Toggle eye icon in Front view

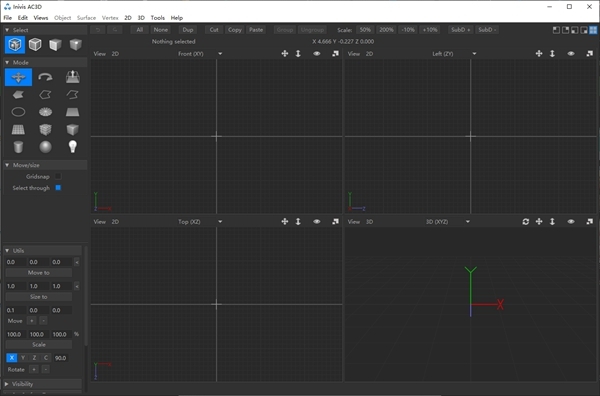[316, 54]
